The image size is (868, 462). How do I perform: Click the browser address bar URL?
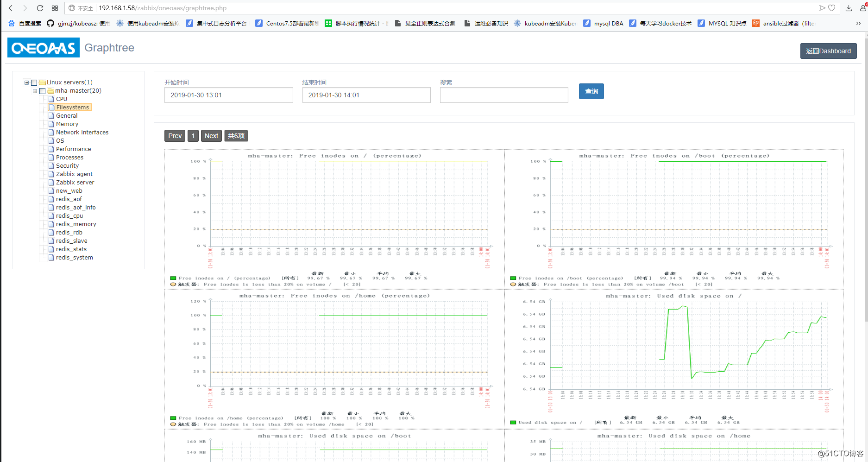(x=163, y=8)
